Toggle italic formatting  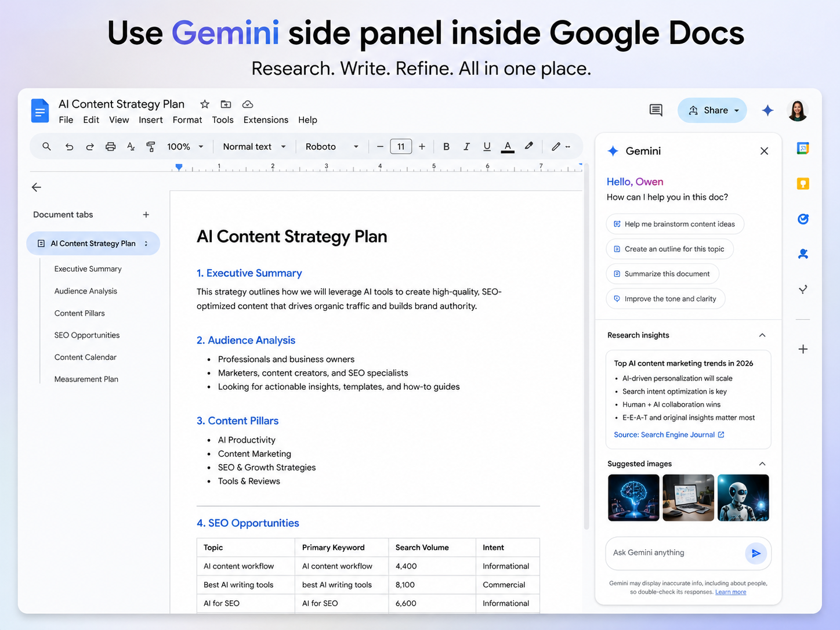tap(466, 147)
